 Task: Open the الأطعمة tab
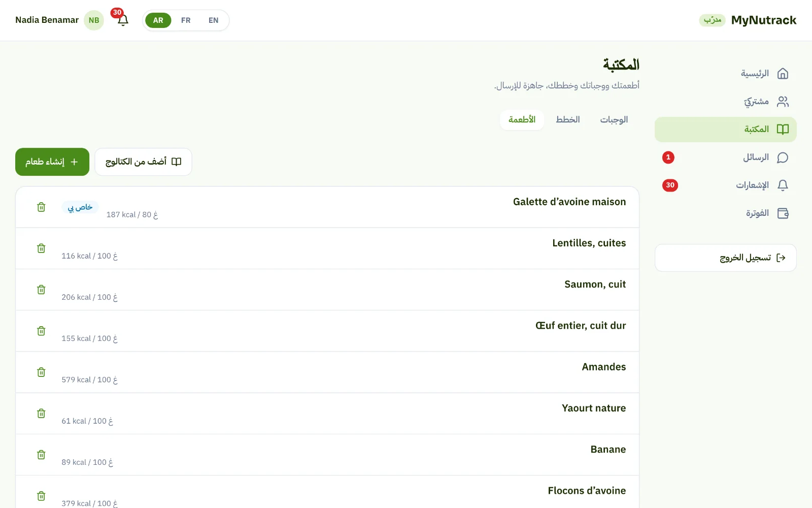coord(522,120)
